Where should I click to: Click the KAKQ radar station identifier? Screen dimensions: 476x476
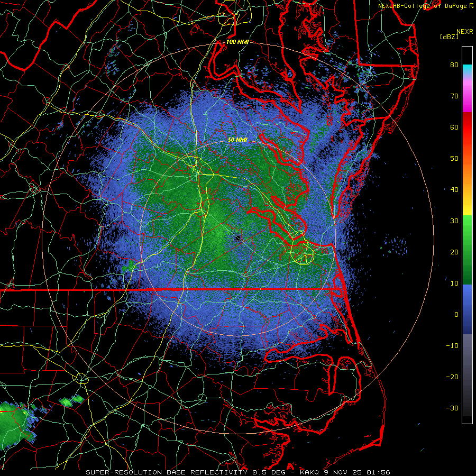point(309,472)
